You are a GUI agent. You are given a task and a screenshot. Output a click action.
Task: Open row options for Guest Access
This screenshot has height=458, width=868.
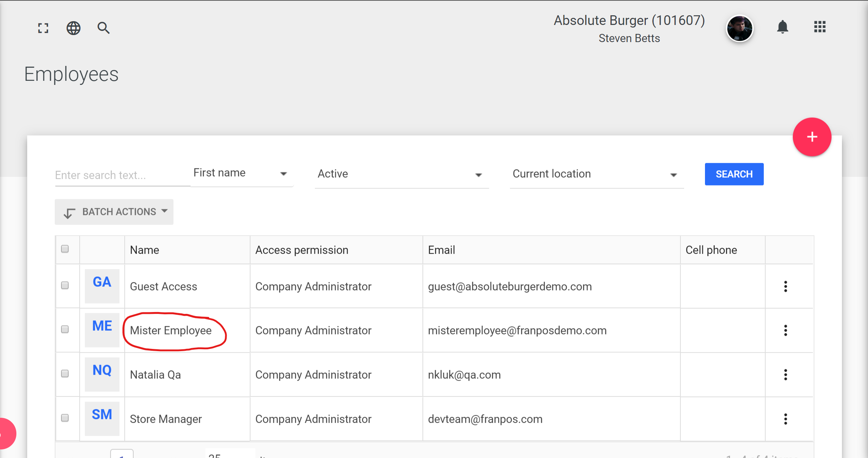tap(785, 286)
